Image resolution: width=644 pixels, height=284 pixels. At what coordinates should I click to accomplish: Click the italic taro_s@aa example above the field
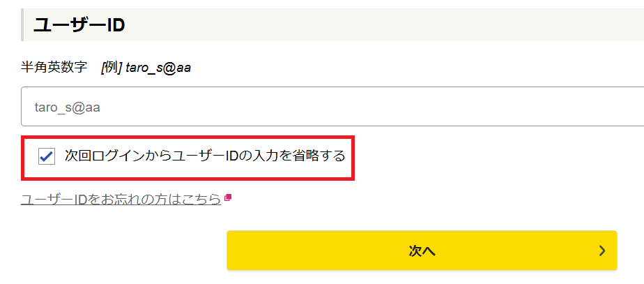158,68
